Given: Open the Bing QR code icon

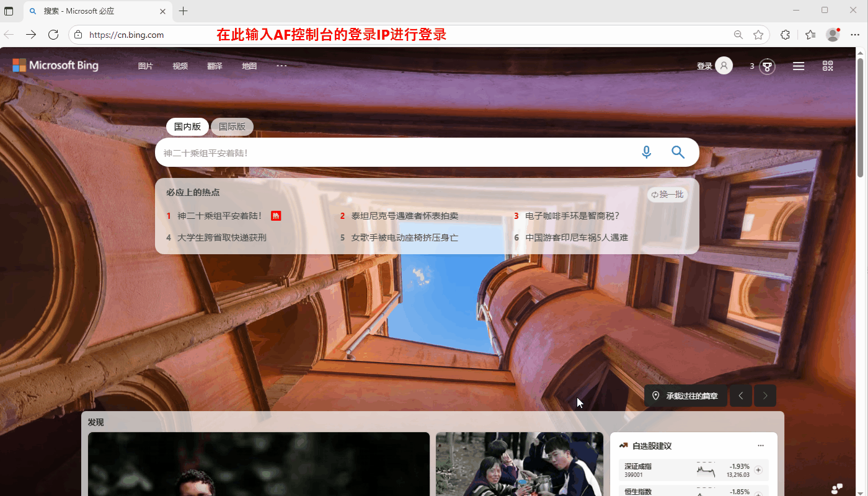Looking at the screenshot, I should point(828,66).
